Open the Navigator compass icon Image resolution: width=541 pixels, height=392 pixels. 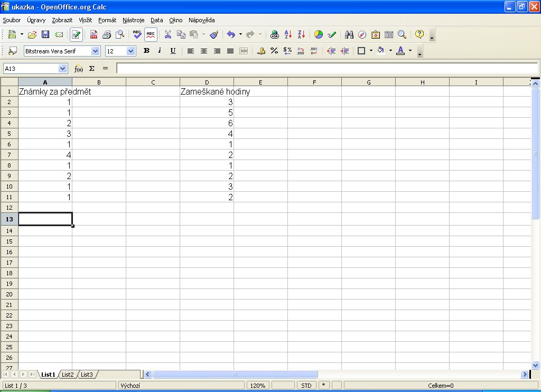(362, 34)
